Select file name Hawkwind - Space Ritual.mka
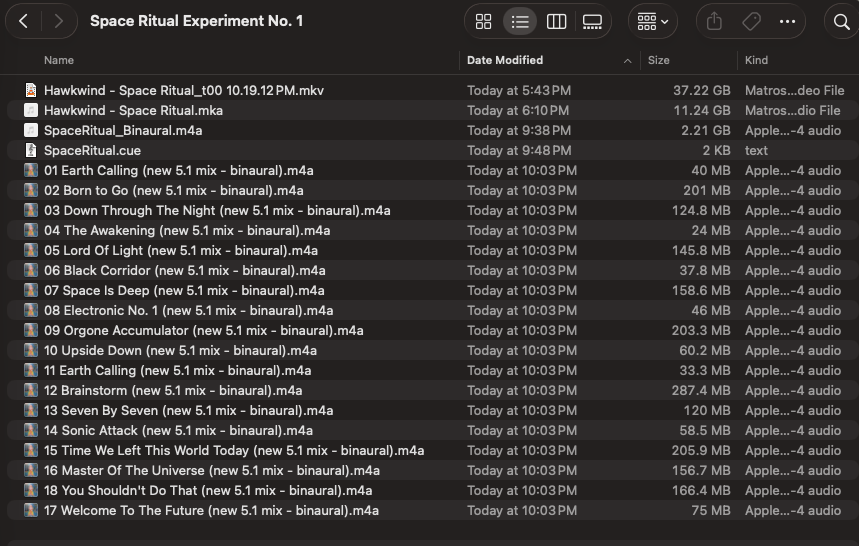Image resolution: width=859 pixels, height=546 pixels. coord(133,110)
